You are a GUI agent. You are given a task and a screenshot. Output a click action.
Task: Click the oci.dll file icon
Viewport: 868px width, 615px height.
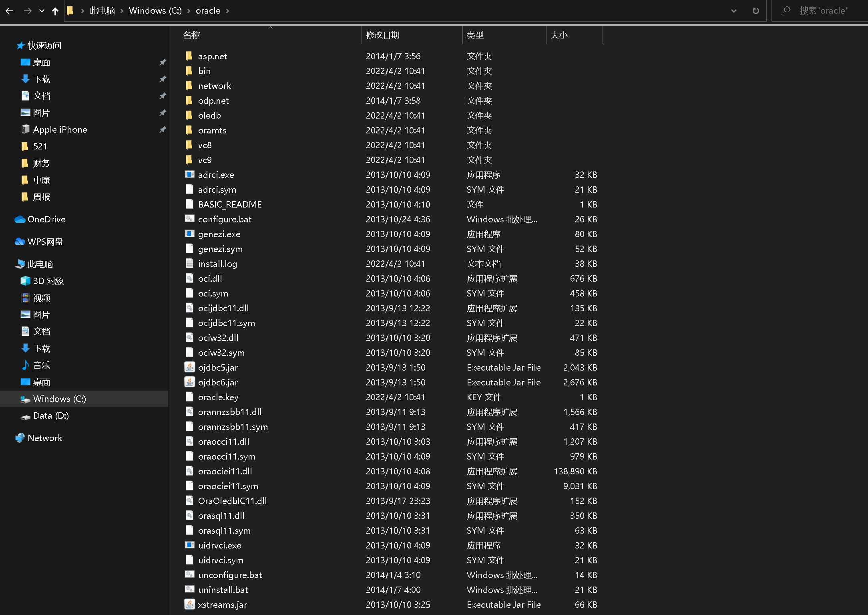pyautogui.click(x=189, y=278)
